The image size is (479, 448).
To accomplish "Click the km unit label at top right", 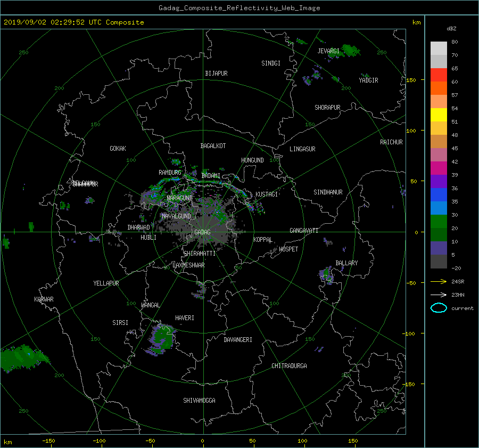I will (x=416, y=22).
